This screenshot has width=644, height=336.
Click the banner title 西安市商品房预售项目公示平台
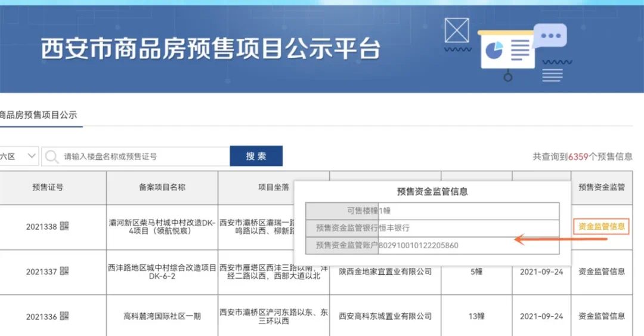point(210,48)
